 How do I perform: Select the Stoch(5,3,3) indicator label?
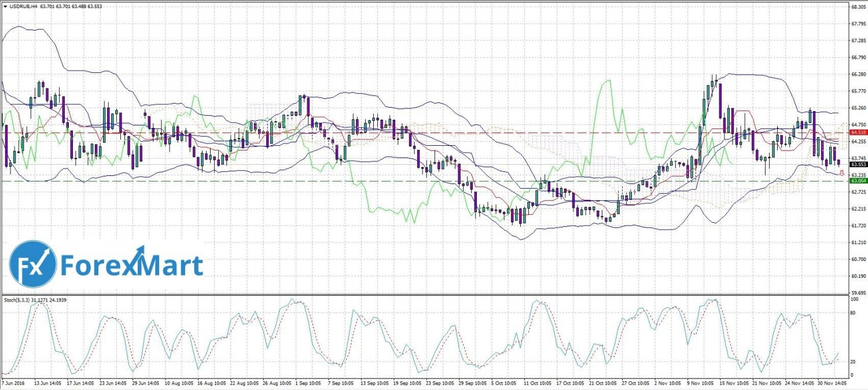(x=19, y=300)
